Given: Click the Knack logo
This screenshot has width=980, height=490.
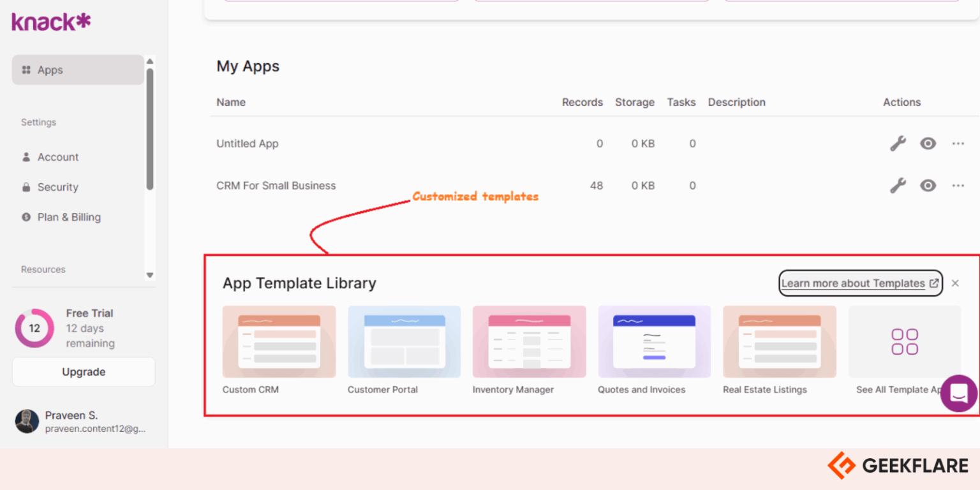Looking at the screenshot, I should click(50, 21).
